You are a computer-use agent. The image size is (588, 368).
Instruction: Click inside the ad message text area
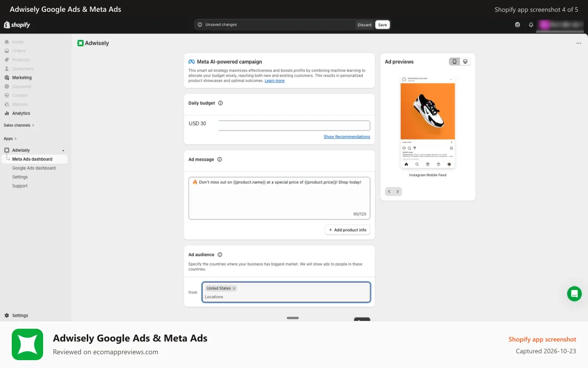coord(279,198)
